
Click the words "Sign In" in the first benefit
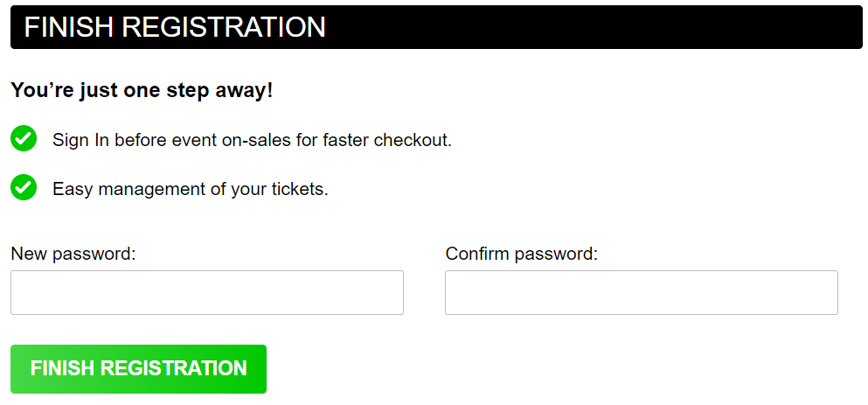[x=80, y=140]
